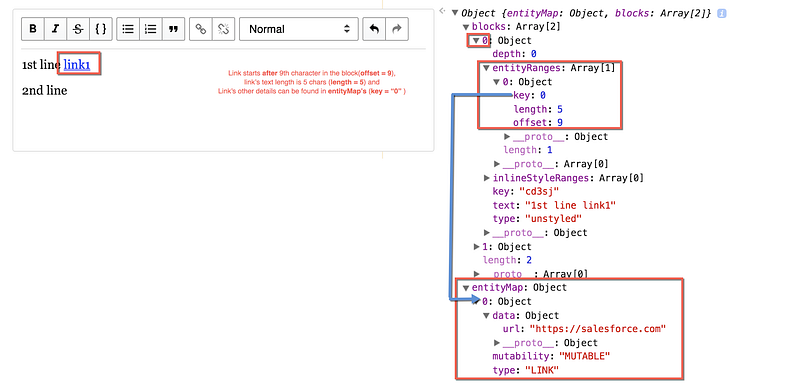Screen dimensions: 800x390
Task: Open the link1 hyperlink in editor
Action: point(77,65)
